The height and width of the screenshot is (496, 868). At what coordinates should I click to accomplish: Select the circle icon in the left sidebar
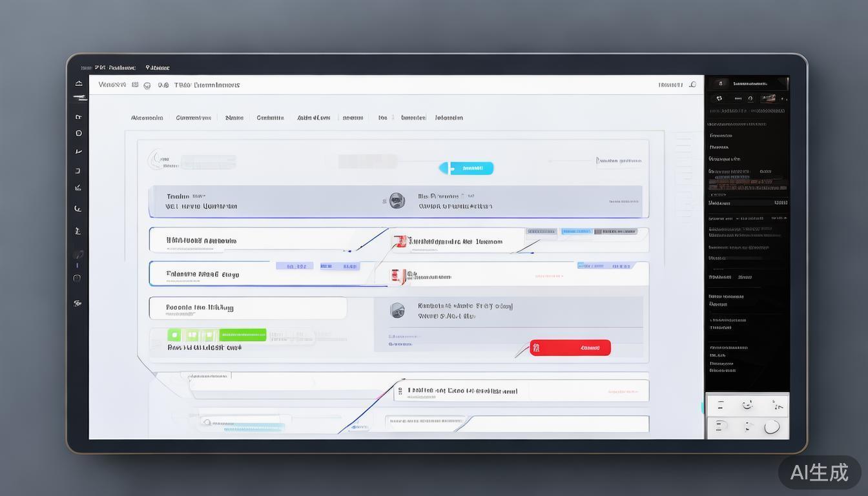tap(79, 134)
